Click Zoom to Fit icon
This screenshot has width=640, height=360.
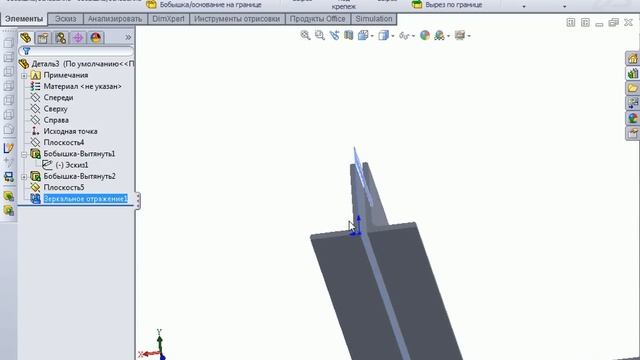(x=305, y=36)
